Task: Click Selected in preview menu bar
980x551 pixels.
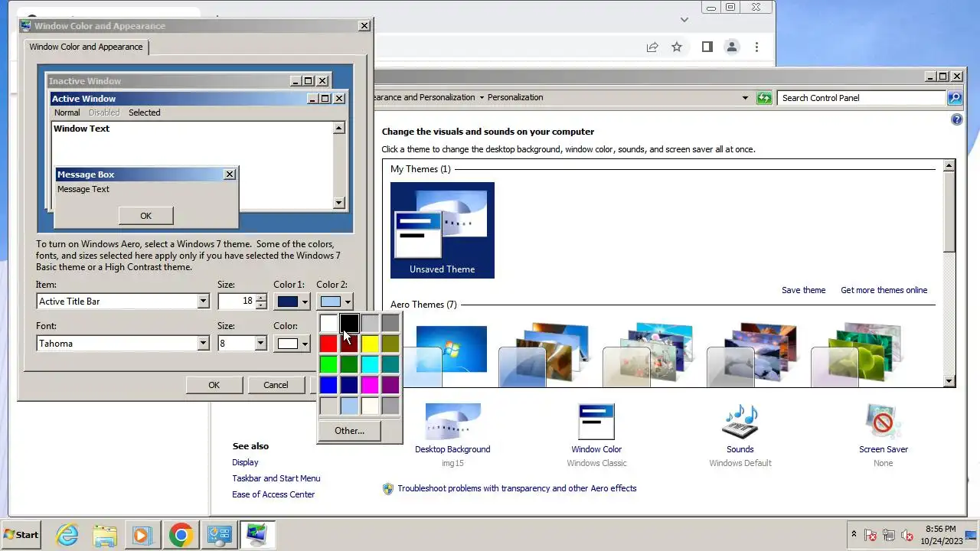Action: (x=144, y=112)
